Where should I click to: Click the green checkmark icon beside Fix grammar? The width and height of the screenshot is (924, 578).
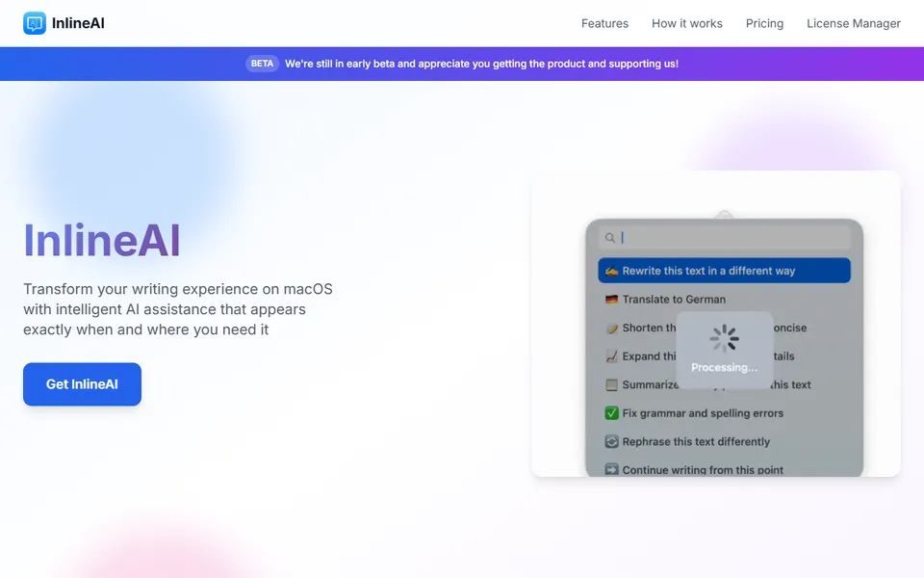612,413
